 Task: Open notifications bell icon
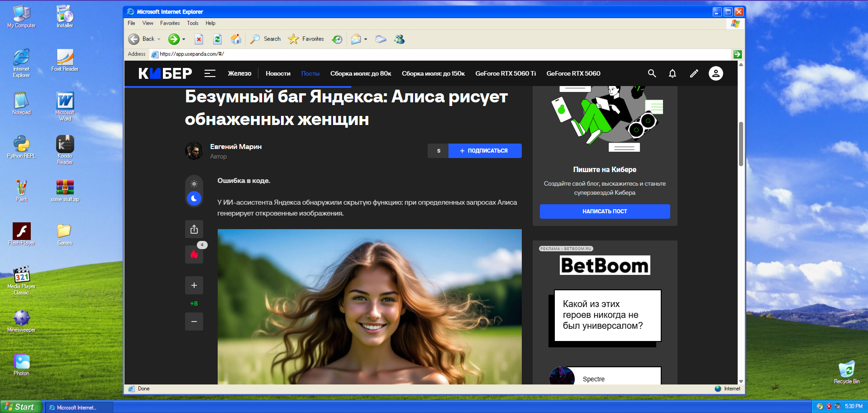click(672, 73)
